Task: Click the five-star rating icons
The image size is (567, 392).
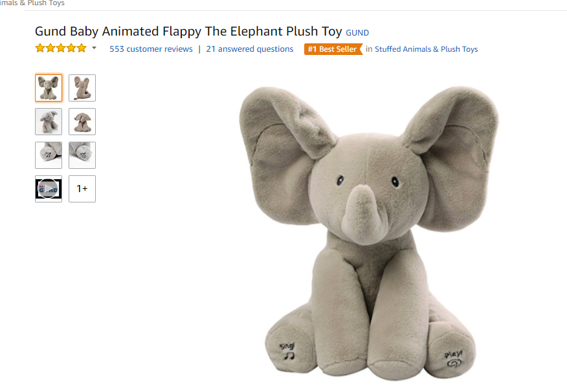Action: (61, 48)
